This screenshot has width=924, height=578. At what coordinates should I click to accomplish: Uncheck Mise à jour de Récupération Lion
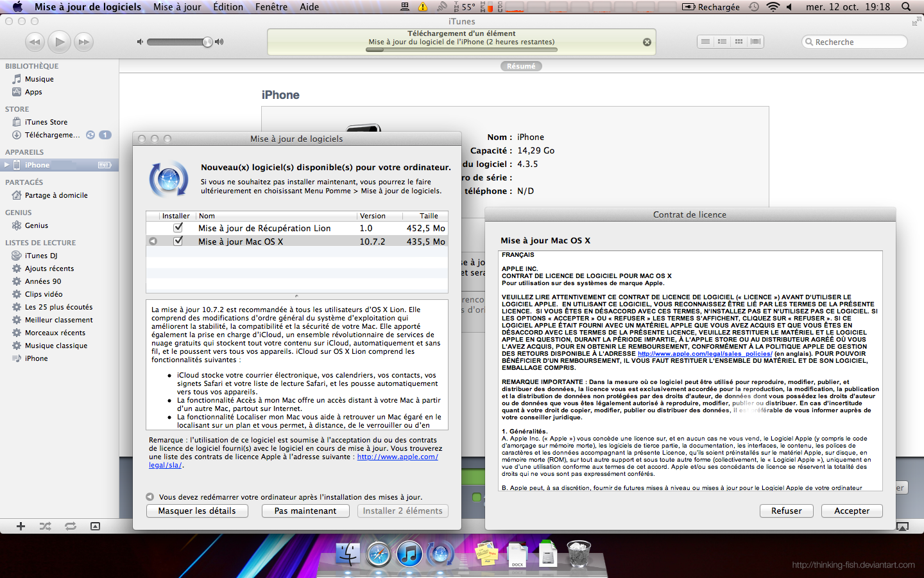pos(178,227)
